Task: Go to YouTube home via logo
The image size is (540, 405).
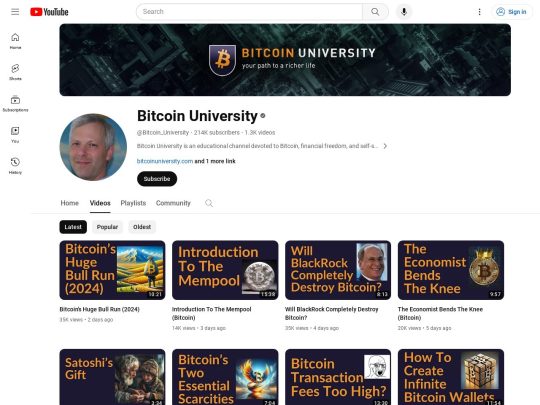Action: (x=49, y=12)
